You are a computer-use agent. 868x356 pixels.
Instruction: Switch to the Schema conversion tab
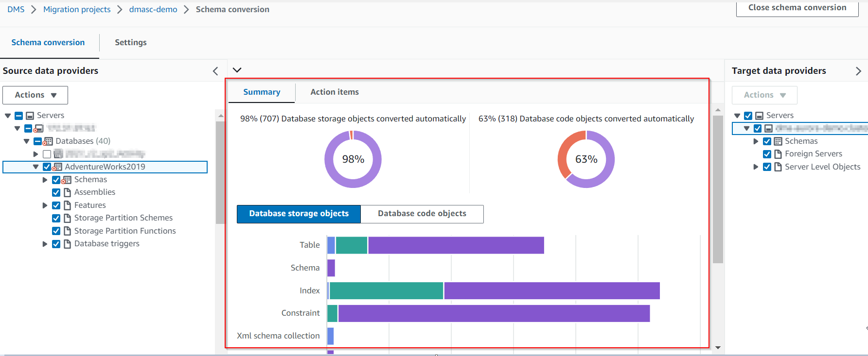pos(48,43)
